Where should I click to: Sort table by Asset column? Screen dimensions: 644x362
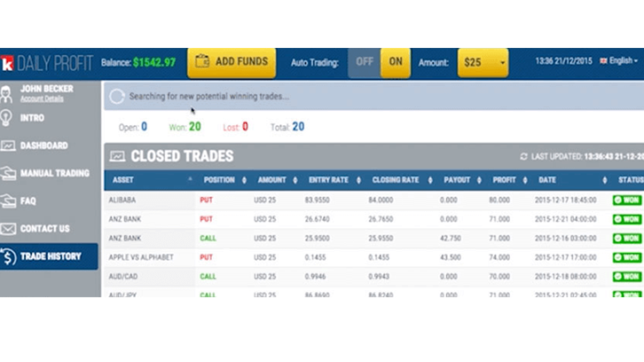pos(150,180)
